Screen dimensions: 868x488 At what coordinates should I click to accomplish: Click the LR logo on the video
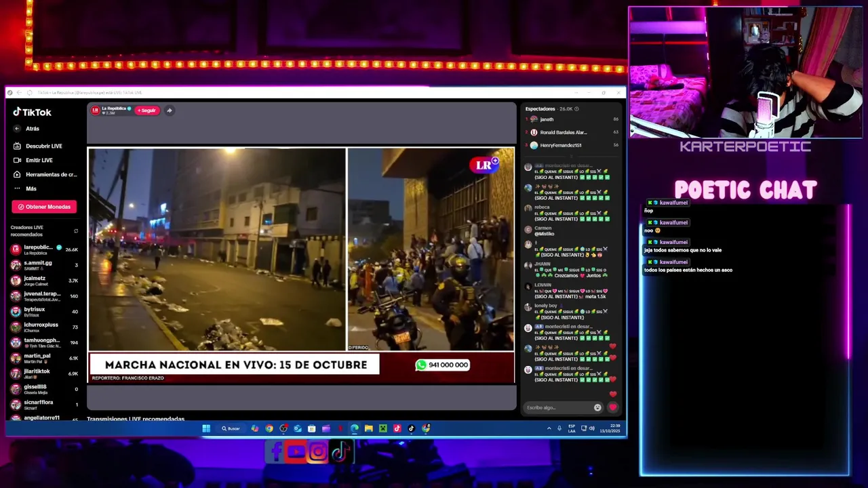point(485,165)
